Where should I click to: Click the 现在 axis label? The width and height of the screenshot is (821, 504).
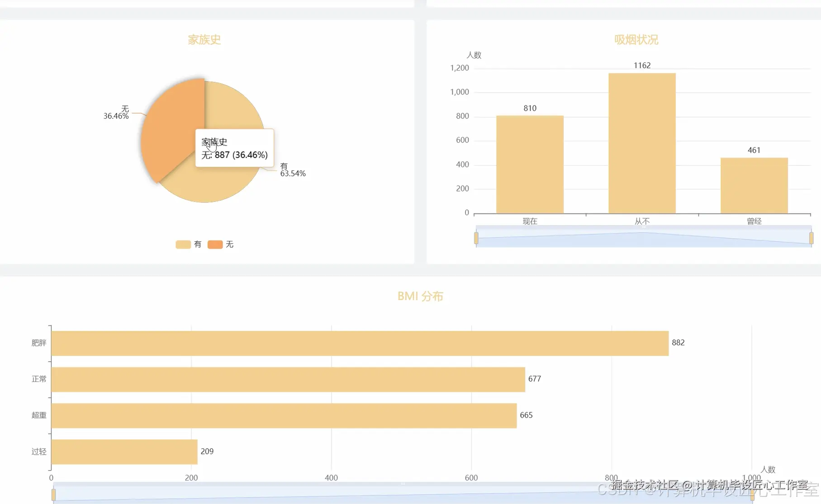(x=530, y=221)
